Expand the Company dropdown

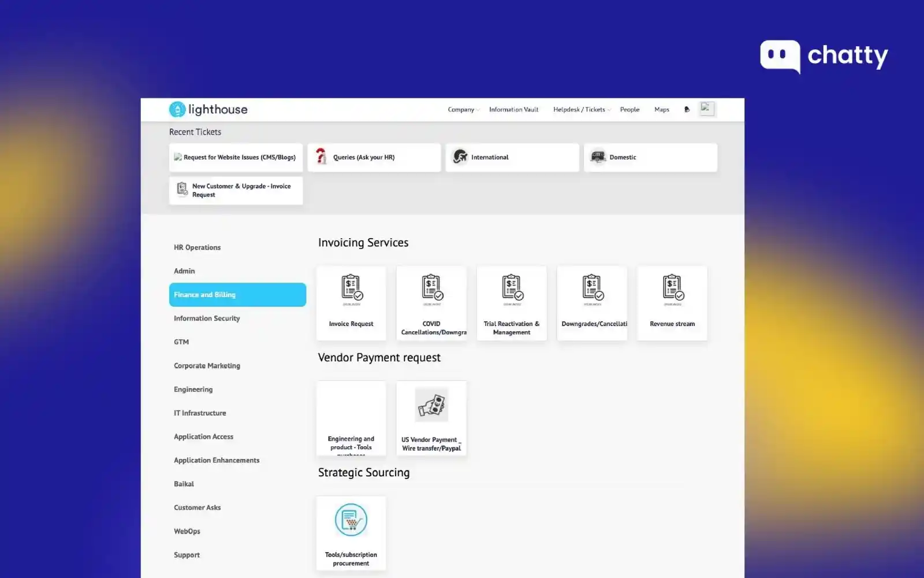463,109
